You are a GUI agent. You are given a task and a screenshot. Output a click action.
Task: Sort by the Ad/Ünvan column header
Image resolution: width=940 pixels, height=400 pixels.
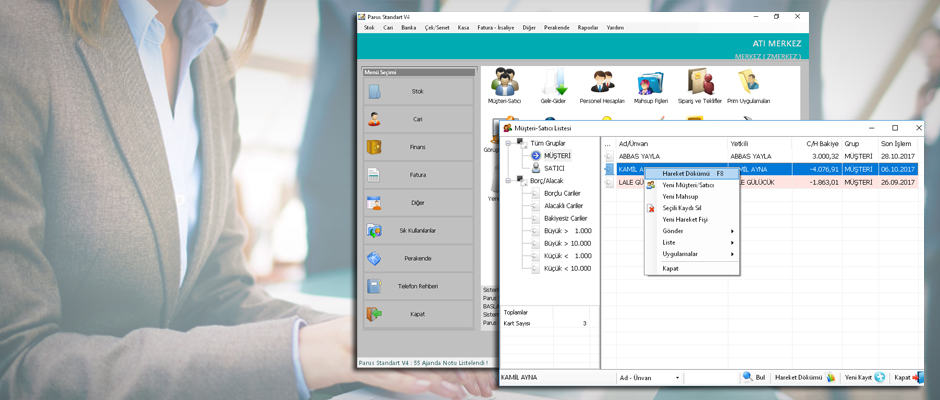pyautogui.click(x=672, y=144)
